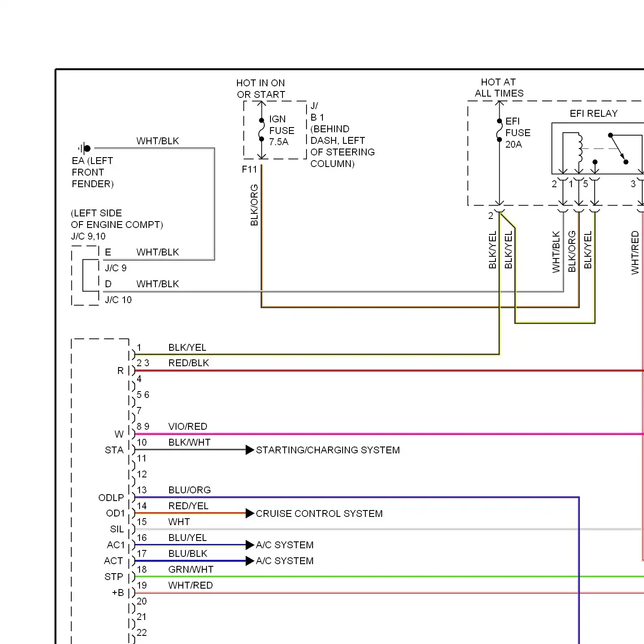Click the 'STP' terminal name
The height and width of the screenshot is (644, 644).
tap(114, 577)
